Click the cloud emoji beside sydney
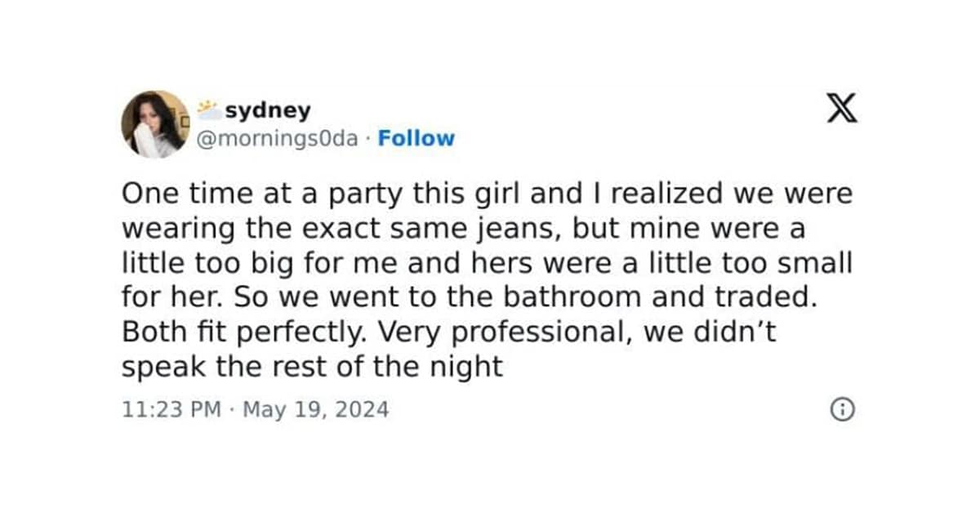Viewport: 980px width, 513px height. [209, 109]
